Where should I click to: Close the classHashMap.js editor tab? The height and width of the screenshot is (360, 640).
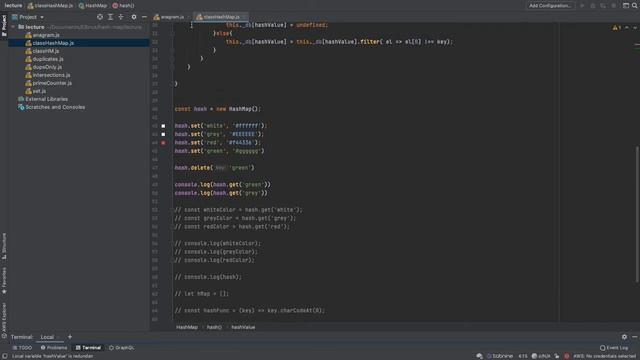pyautogui.click(x=244, y=17)
